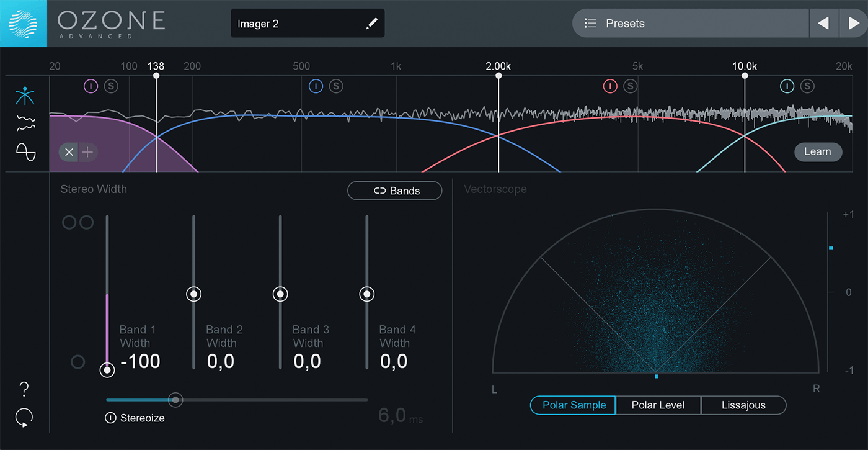Click the Learn button
868x450 pixels.
pos(818,152)
